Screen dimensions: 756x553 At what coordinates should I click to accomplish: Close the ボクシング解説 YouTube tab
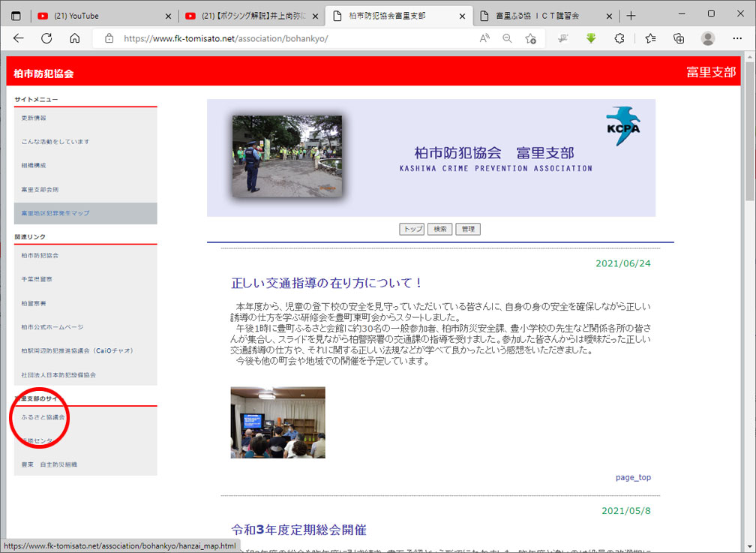[315, 16]
